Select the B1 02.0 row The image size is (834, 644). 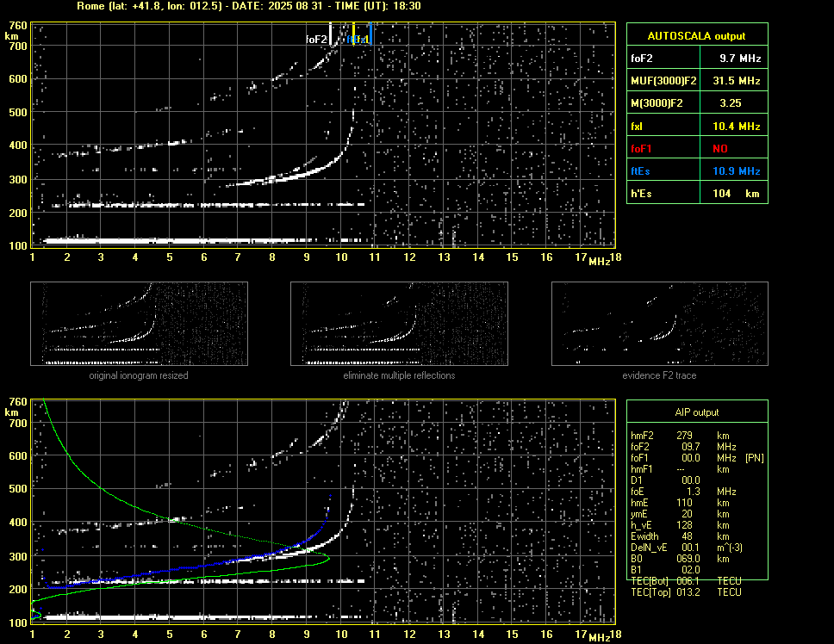pos(665,570)
